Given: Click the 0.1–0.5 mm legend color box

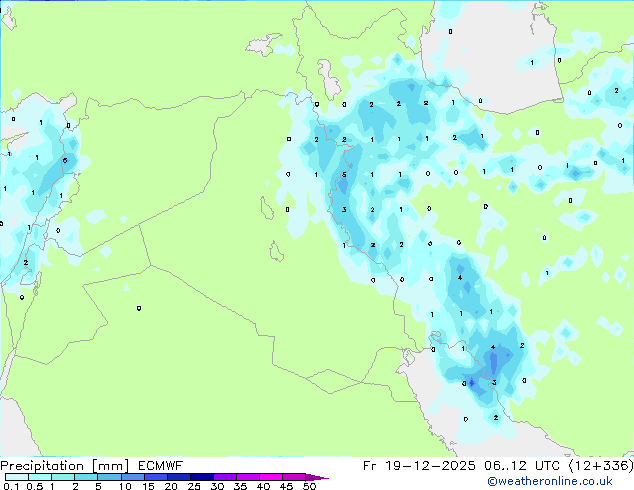Looking at the screenshot, I should pyautogui.click(x=17, y=477).
